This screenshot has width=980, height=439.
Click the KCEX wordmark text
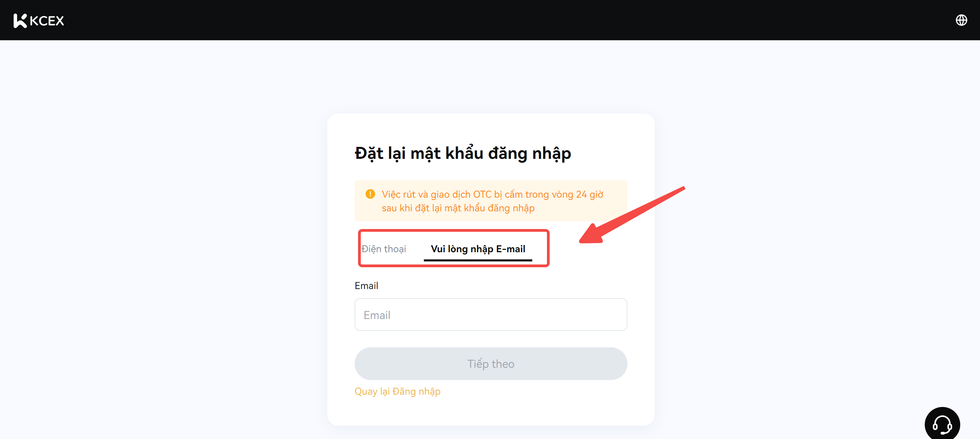point(47,20)
